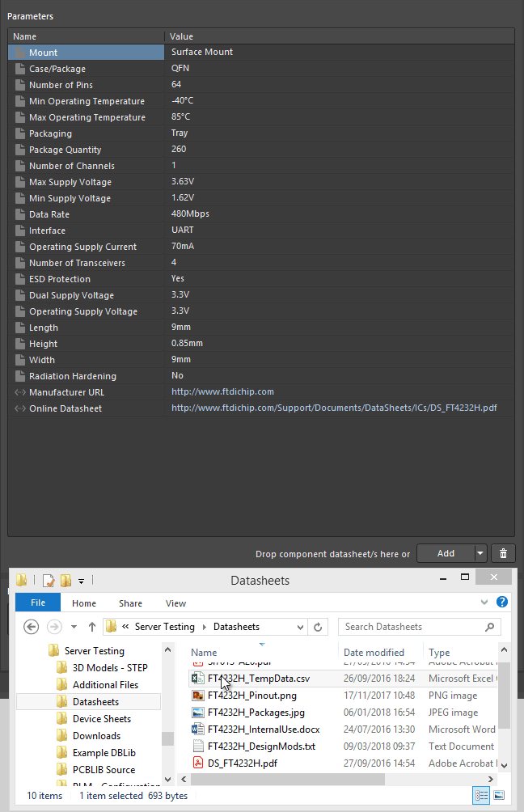
Task: Select the Device Sheets folder
Action: 102,719
